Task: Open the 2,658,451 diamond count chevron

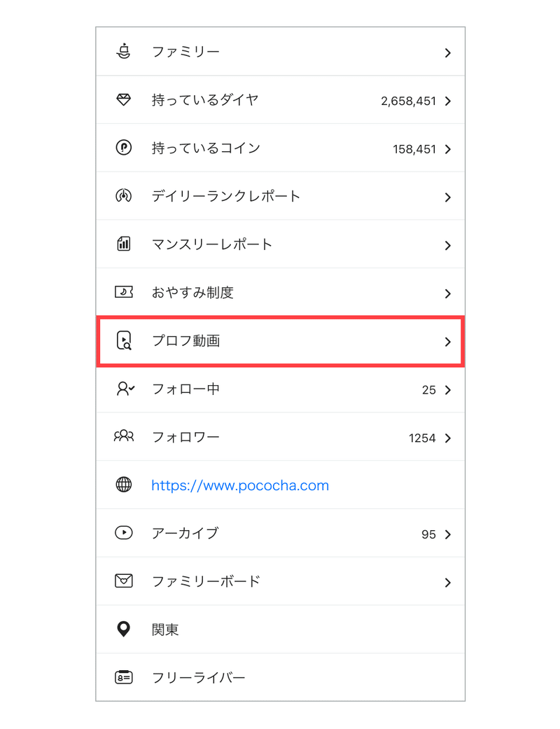Action: coord(447,101)
